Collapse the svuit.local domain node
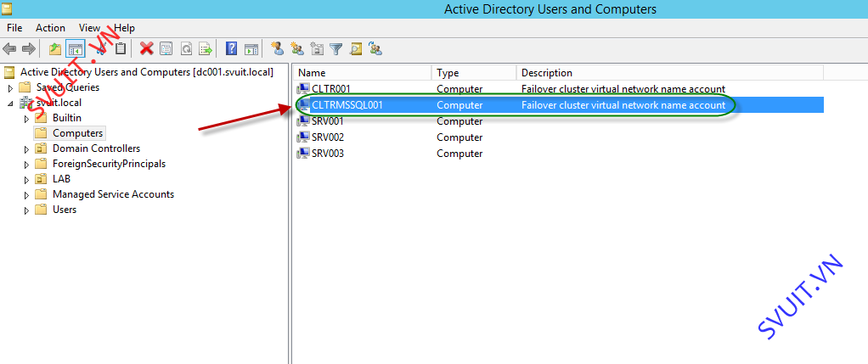Image resolution: width=868 pixels, height=364 pixels. point(10,104)
